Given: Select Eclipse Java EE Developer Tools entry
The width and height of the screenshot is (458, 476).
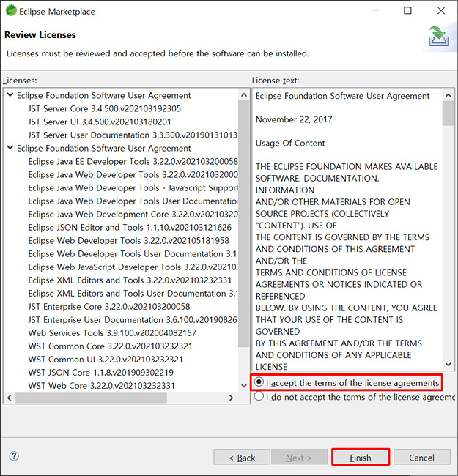Looking at the screenshot, I should click(133, 162).
